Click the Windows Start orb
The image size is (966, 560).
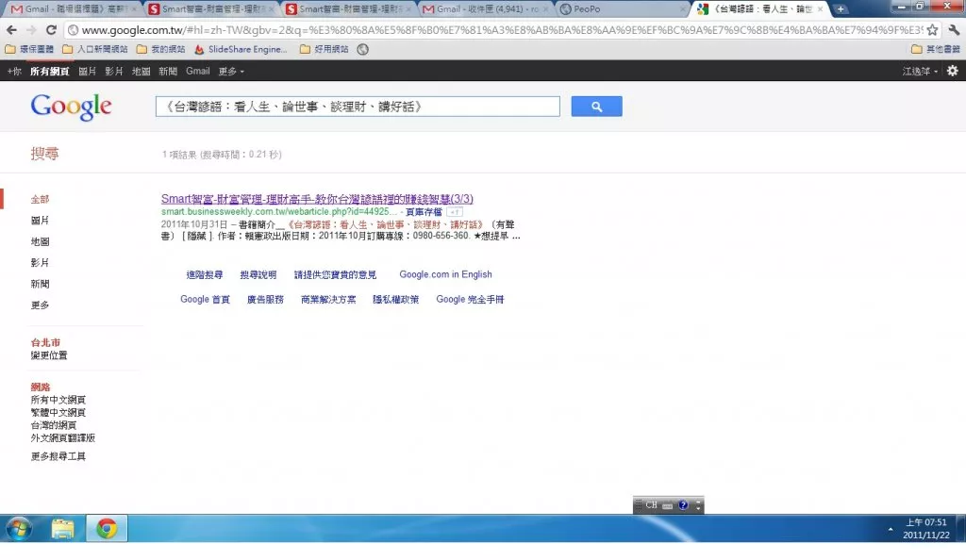coord(19,529)
